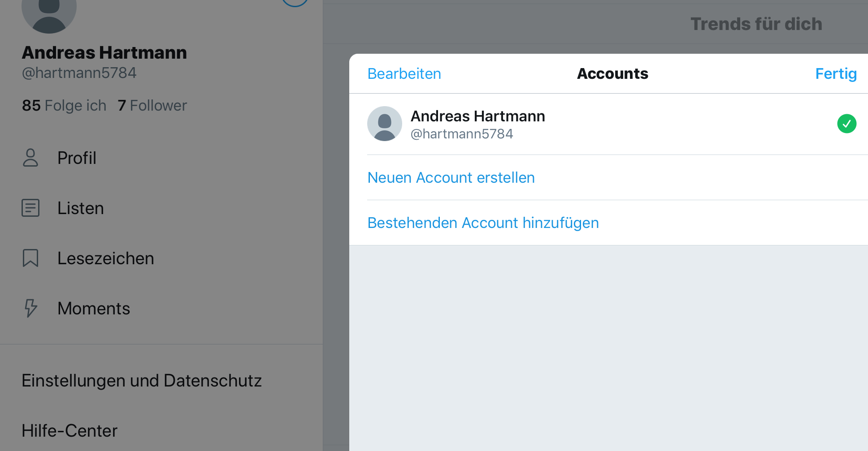Open Moments via lightning bolt icon
This screenshot has width=868, height=451.
[x=30, y=309]
